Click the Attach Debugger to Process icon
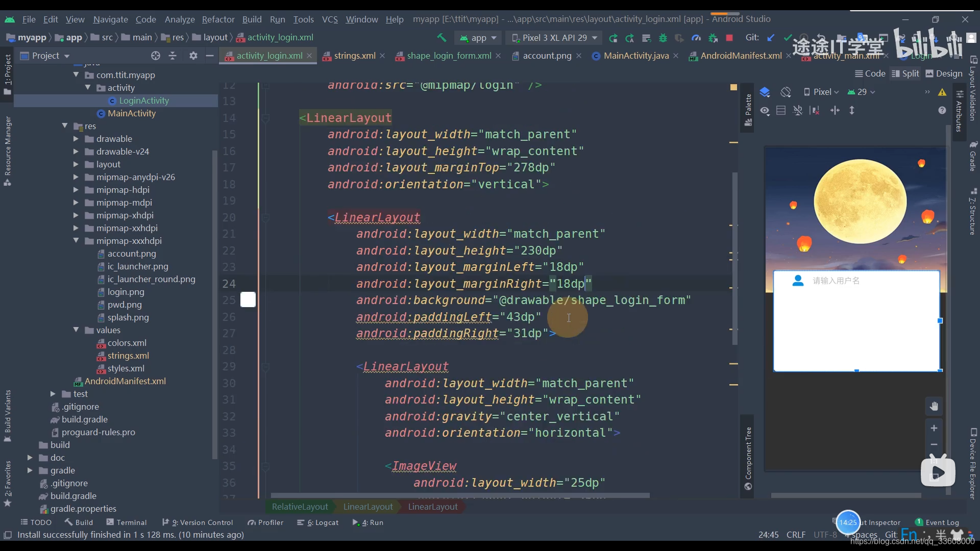Viewport: 980px width, 551px height. [x=713, y=38]
